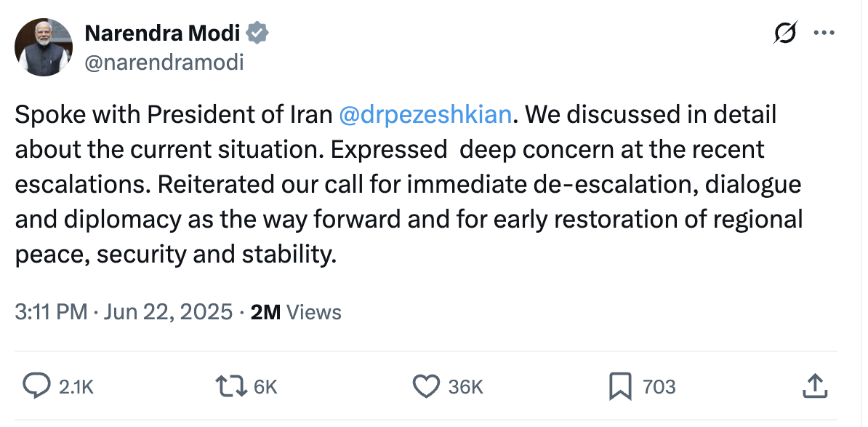Click the 36K likes count
Viewport: 868px width, 427px height.
[465, 387]
